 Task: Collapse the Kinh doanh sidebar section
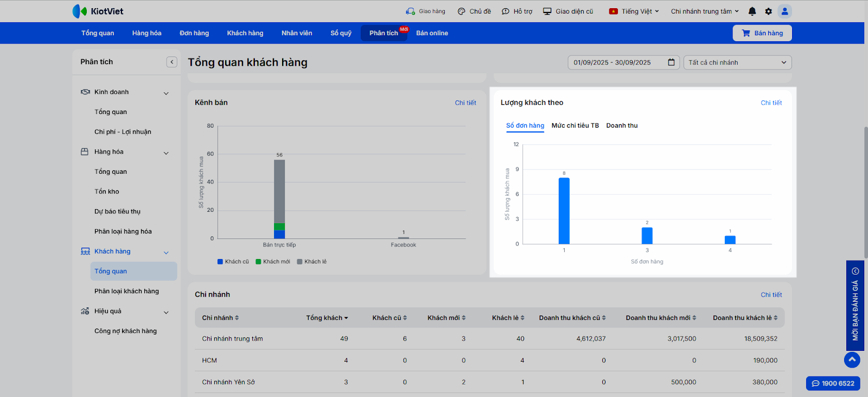[166, 93]
